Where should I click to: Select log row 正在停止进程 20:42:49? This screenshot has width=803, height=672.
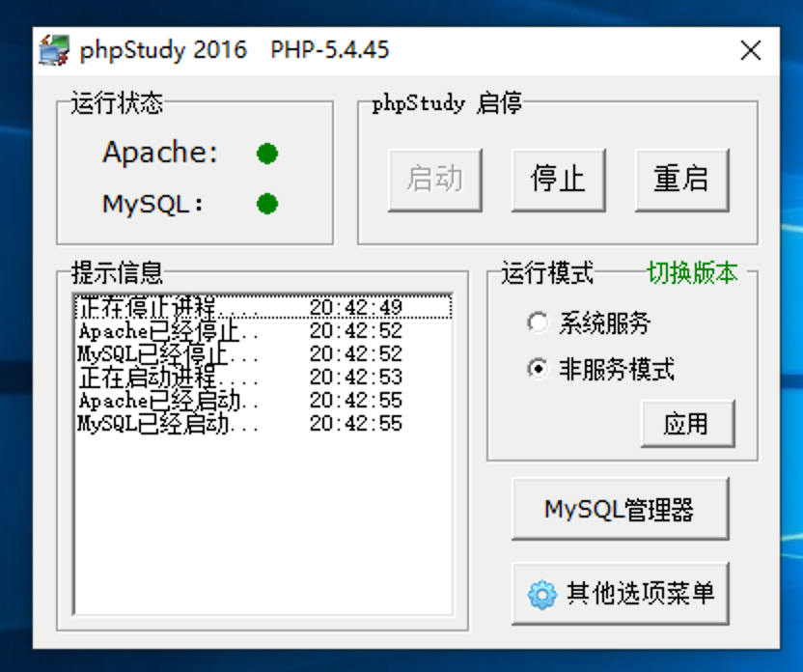pos(263,307)
